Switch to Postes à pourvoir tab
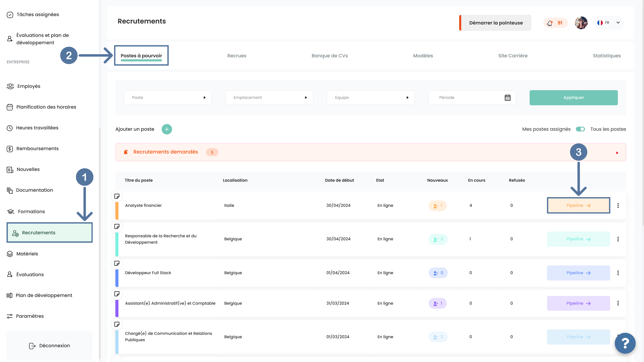Viewport: 644px width, 362px height. (141, 56)
